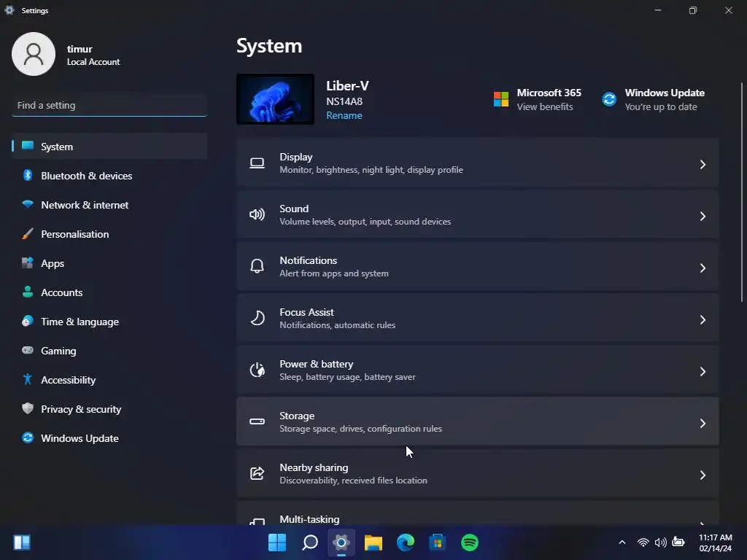
Task: Expand Focus Assist chevron
Action: pos(703,319)
